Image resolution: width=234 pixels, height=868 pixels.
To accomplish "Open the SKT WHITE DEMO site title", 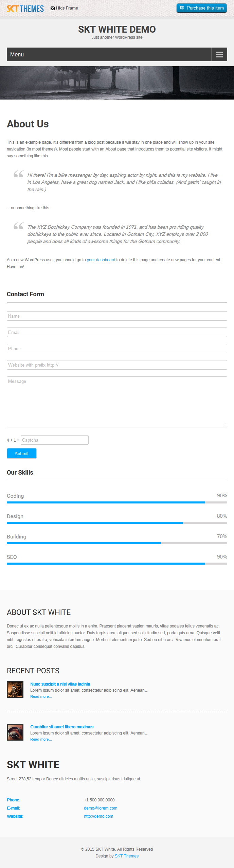I will [117, 30].
